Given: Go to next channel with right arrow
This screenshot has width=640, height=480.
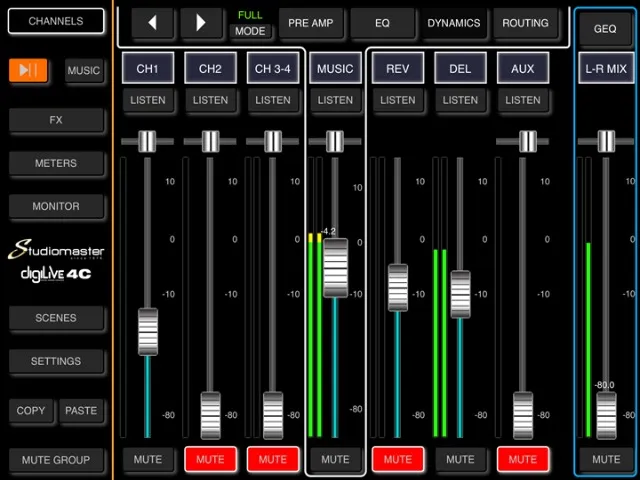Looking at the screenshot, I should 201,23.
